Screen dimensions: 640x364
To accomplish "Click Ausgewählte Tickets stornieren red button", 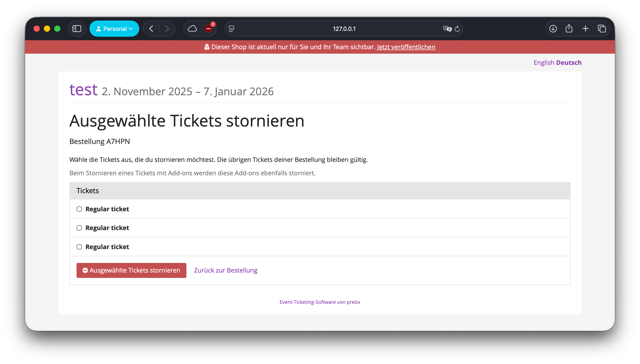I will [131, 270].
